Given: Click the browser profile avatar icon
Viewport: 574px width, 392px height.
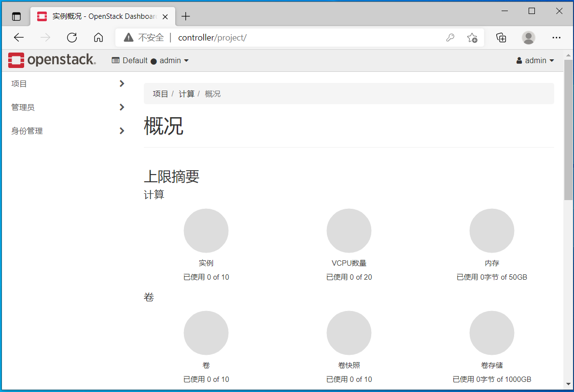Looking at the screenshot, I should (528, 37).
